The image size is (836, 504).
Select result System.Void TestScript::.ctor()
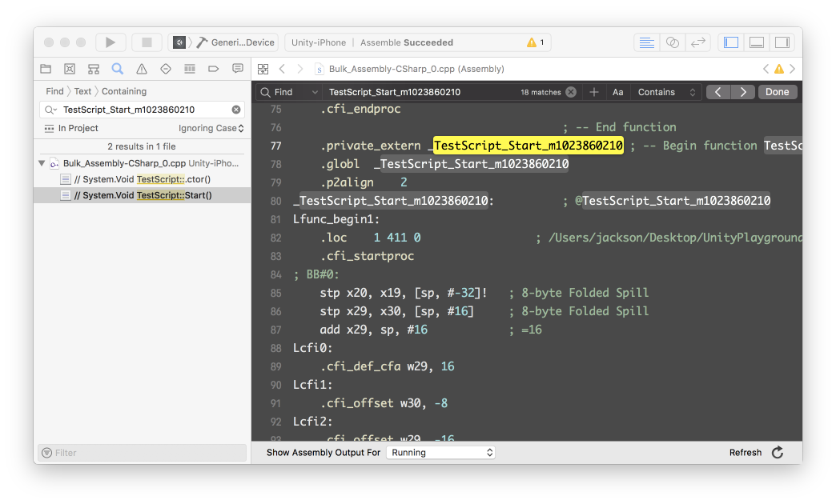point(142,179)
